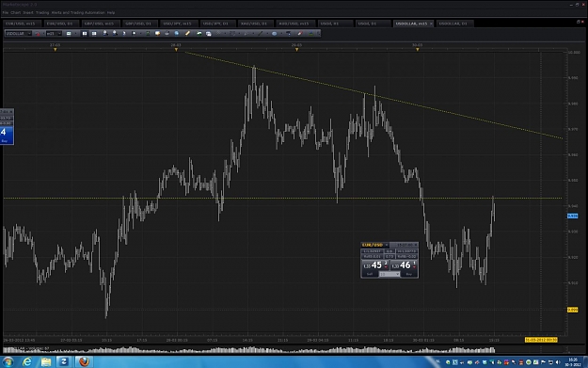Screen dimensions: 588x368
Task: Select the second chart layout grid icon
Action: click(94, 33)
